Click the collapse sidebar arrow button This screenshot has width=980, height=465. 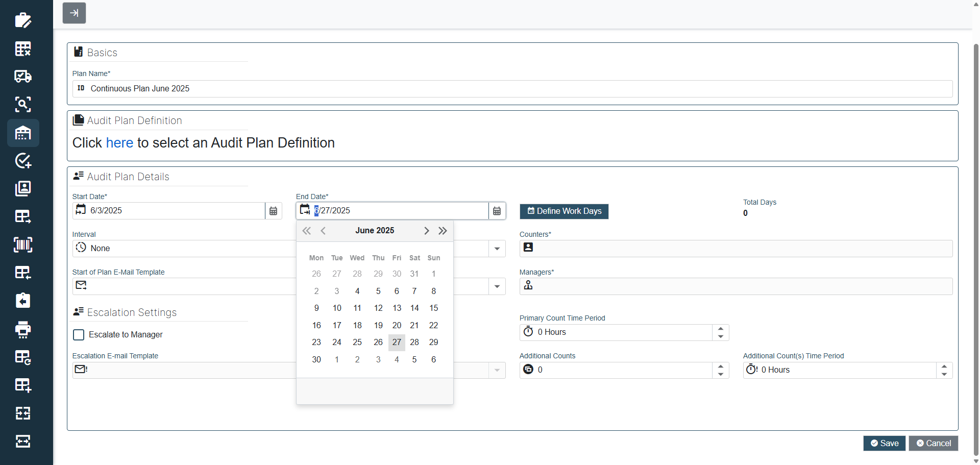point(74,13)
